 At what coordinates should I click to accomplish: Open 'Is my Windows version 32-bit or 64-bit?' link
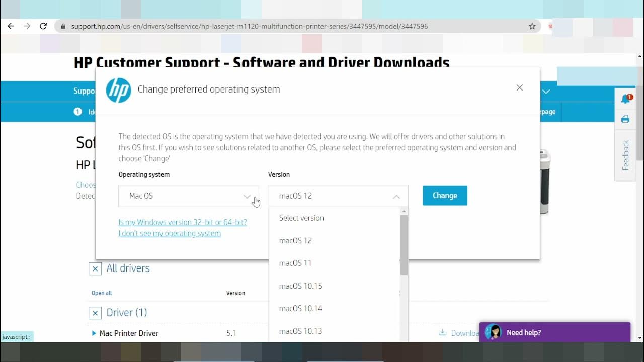coord(183,222)
